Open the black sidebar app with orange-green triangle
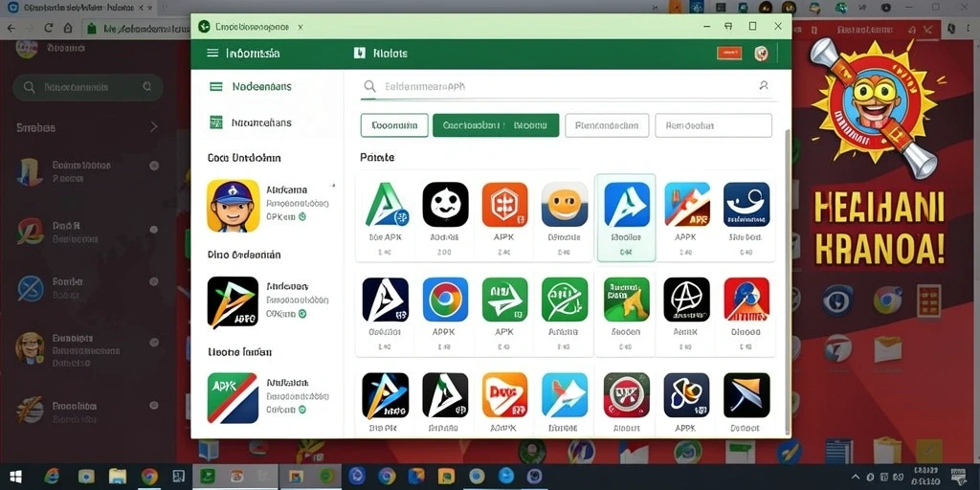 pyautogui.click(x=233, y=302)
